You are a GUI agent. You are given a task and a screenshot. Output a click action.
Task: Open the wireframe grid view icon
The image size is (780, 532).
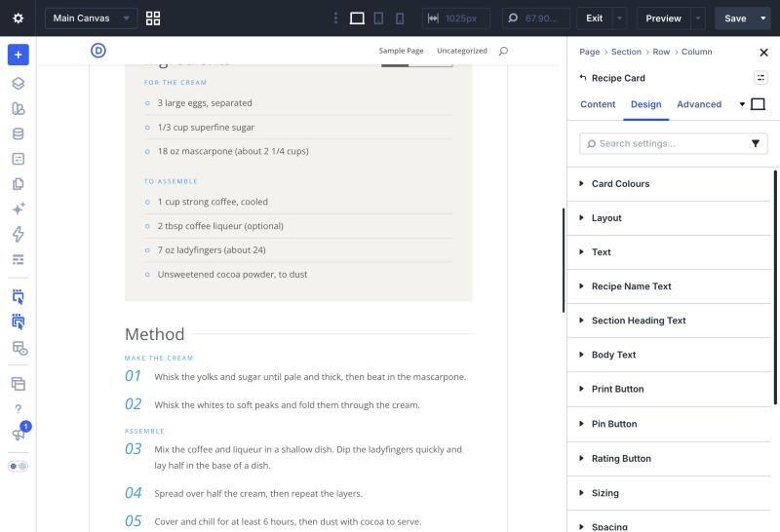[153, 19]
